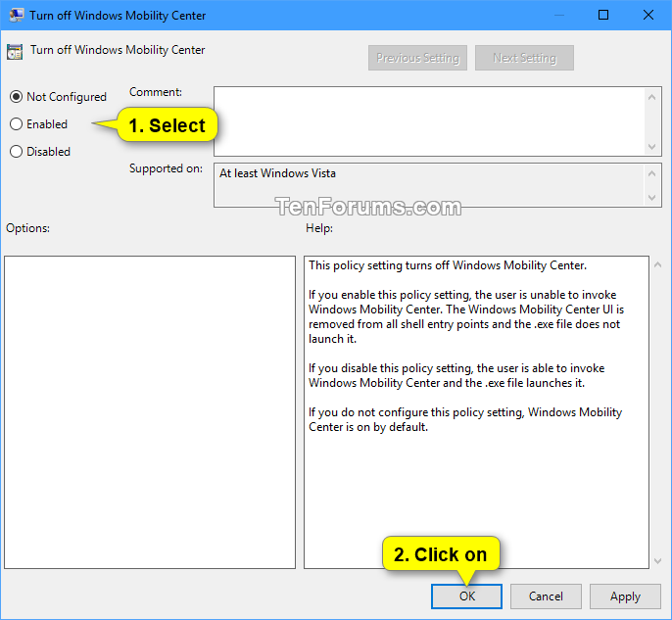Click the 'If you disable this policy' paragraph
The height and width of the screenshot is (620, 672).
tap(456, 375)
